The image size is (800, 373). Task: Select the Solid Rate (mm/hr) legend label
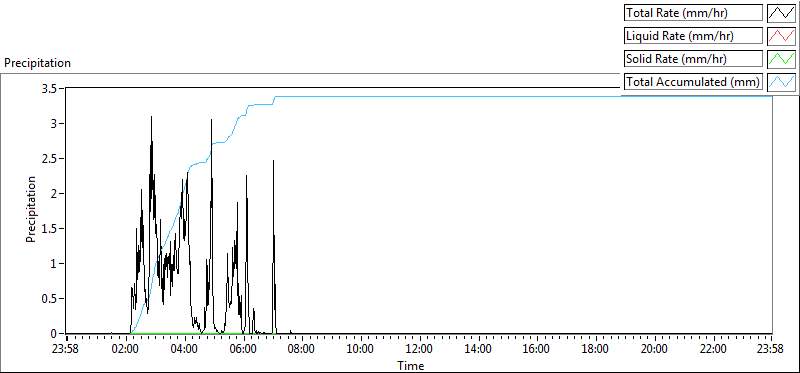(x=693, y=59)
